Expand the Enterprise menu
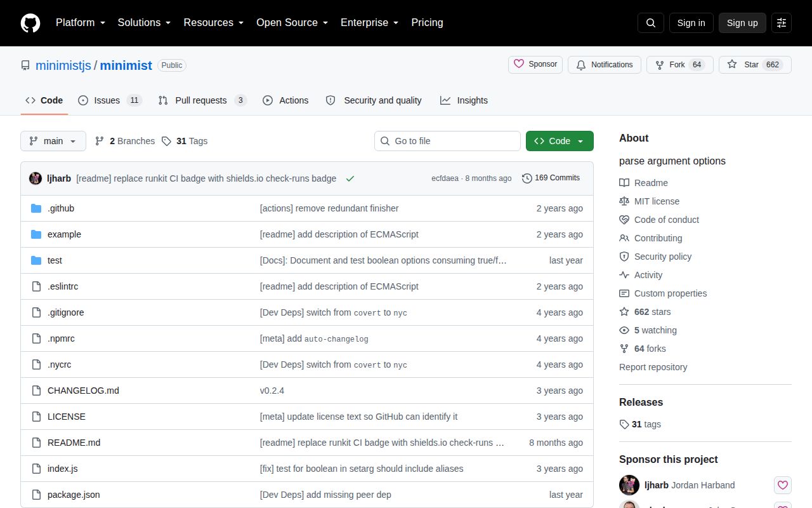Viewport: 812px width, 508px height. tap(369, 23)
